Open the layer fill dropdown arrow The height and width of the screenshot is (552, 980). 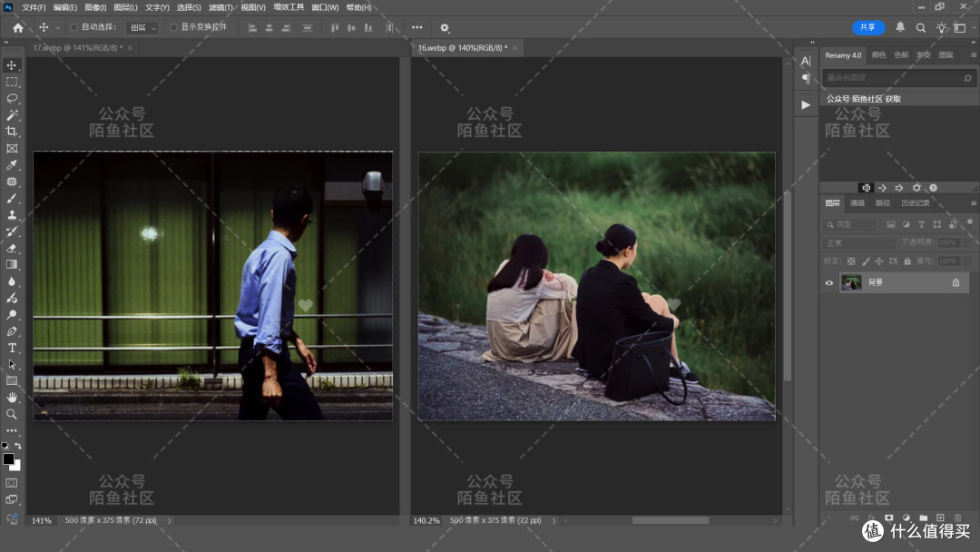[x=967, y=261]
